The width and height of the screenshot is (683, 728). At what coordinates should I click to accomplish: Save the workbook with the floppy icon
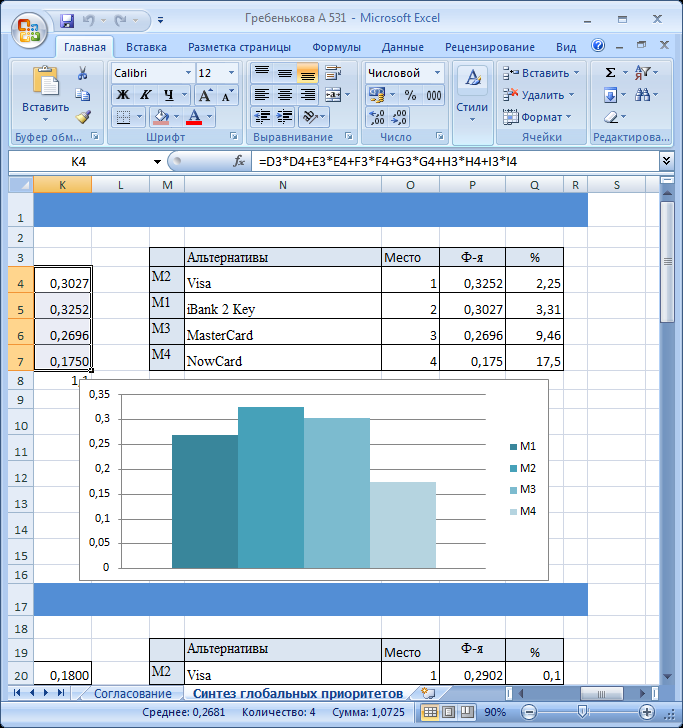(x=67, y=20)
